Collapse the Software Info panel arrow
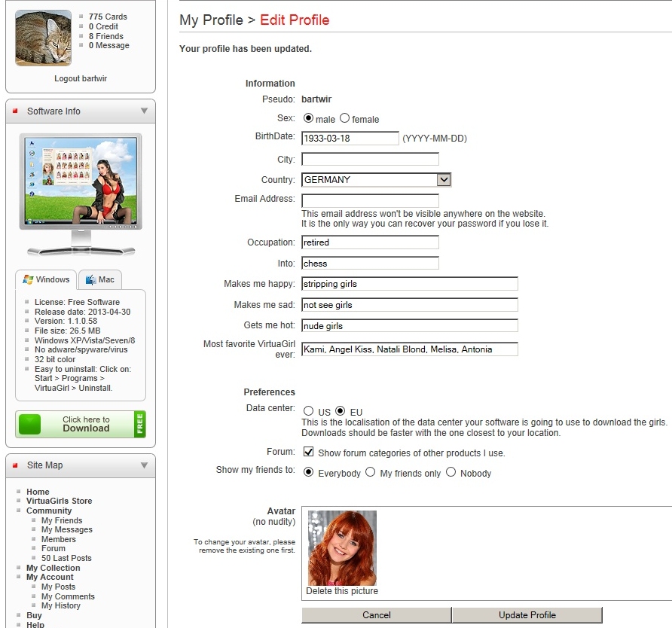 point(145,111)
